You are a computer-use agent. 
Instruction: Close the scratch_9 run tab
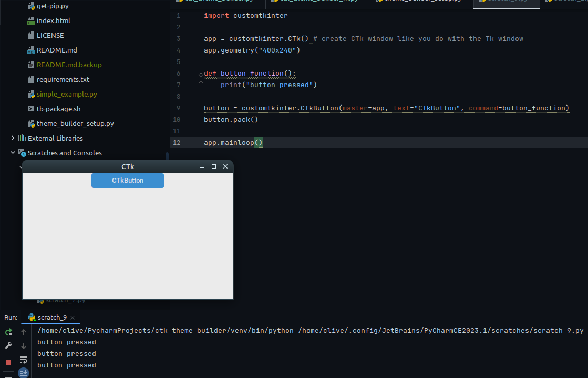72,318
